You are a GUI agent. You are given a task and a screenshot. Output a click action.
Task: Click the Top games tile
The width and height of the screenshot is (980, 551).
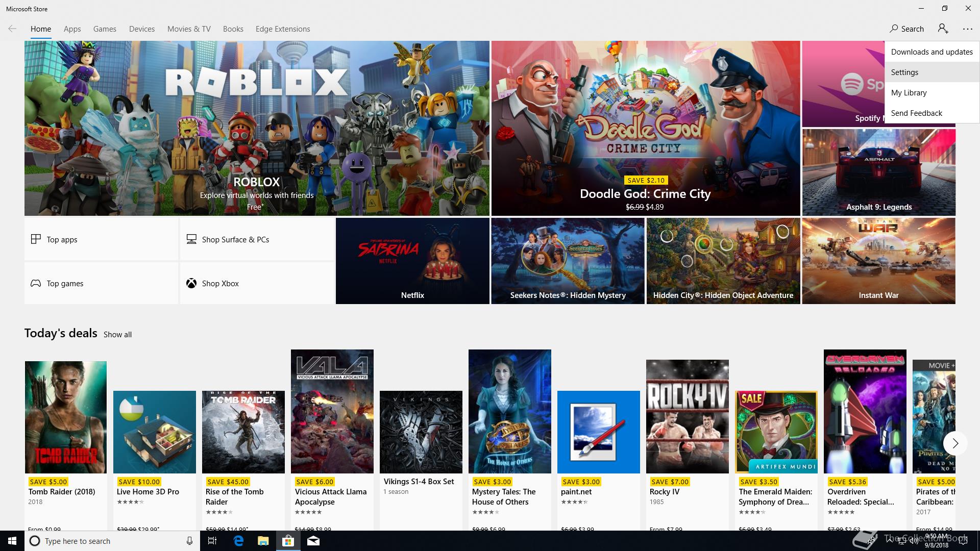pyautogui.click(x=101, y=283)
